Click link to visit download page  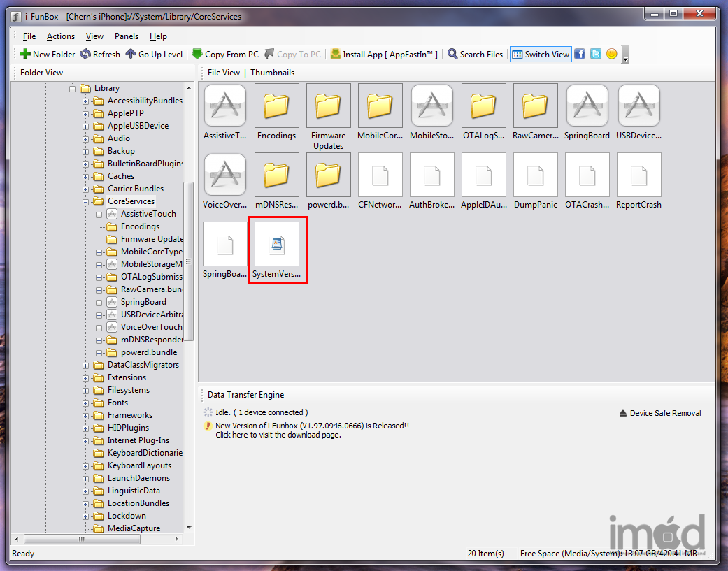click(278, 435)
